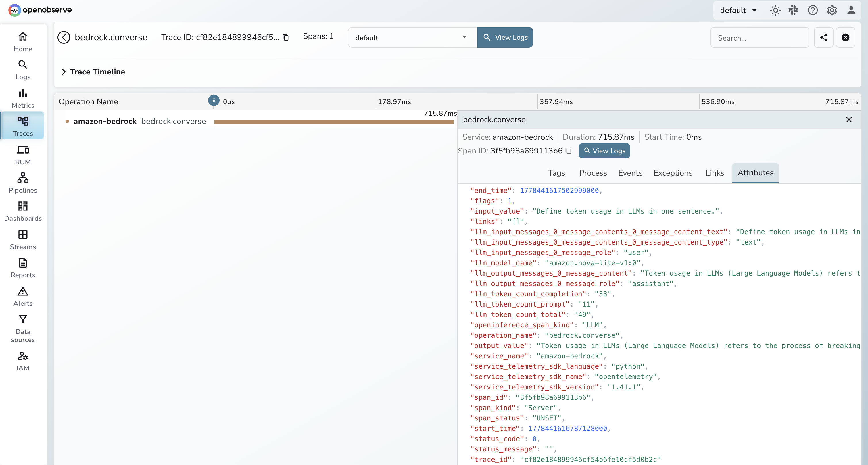
Task: Go back using the circled arrow
Action: point(64,37)
